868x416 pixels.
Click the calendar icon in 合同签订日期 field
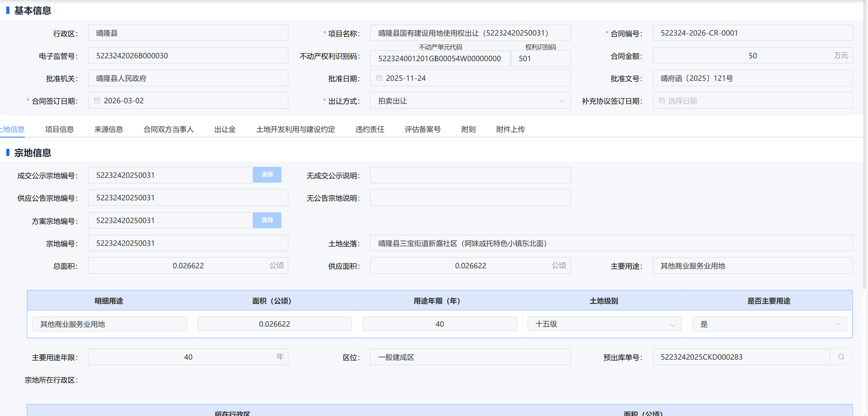point(97,101)
